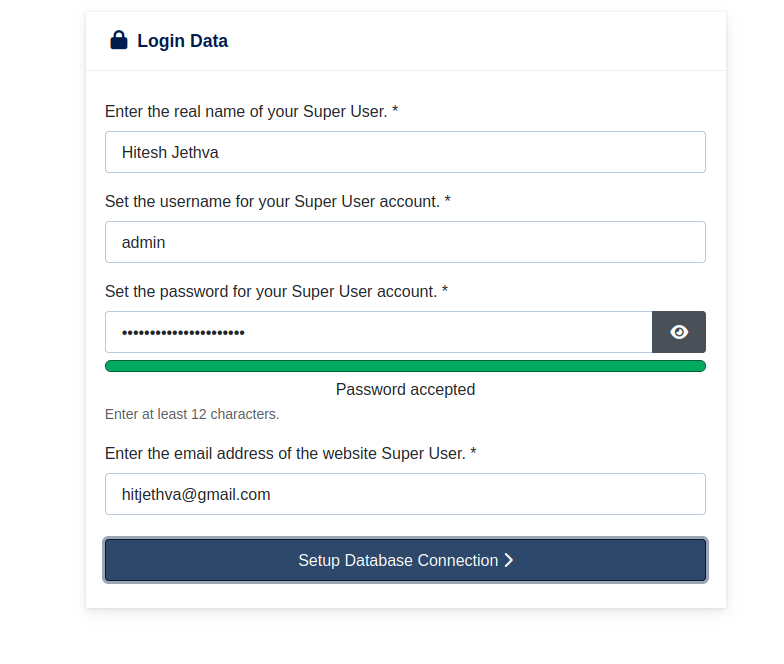Click into the username field containing admin
The image size is (784, 664).
pos(405,242)
